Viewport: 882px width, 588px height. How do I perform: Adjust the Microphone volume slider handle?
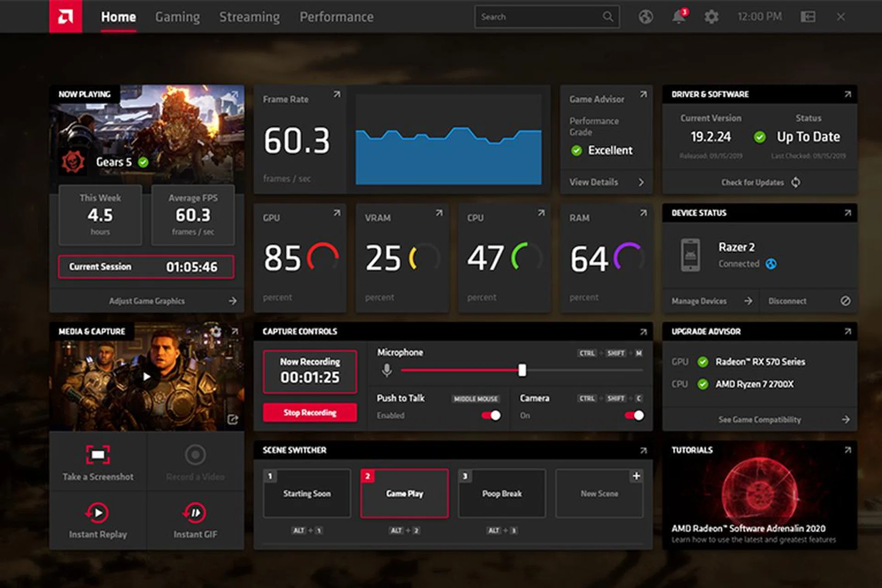coord(522,370)
